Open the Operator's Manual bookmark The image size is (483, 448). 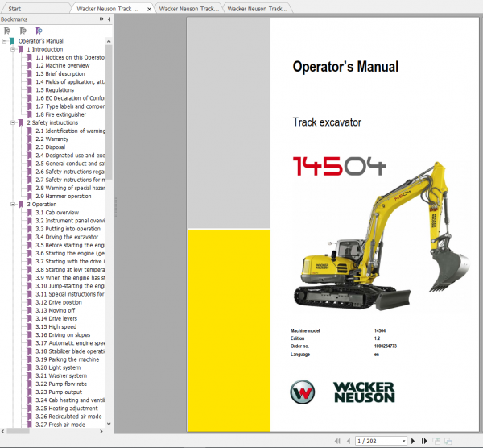click(41, 41)
